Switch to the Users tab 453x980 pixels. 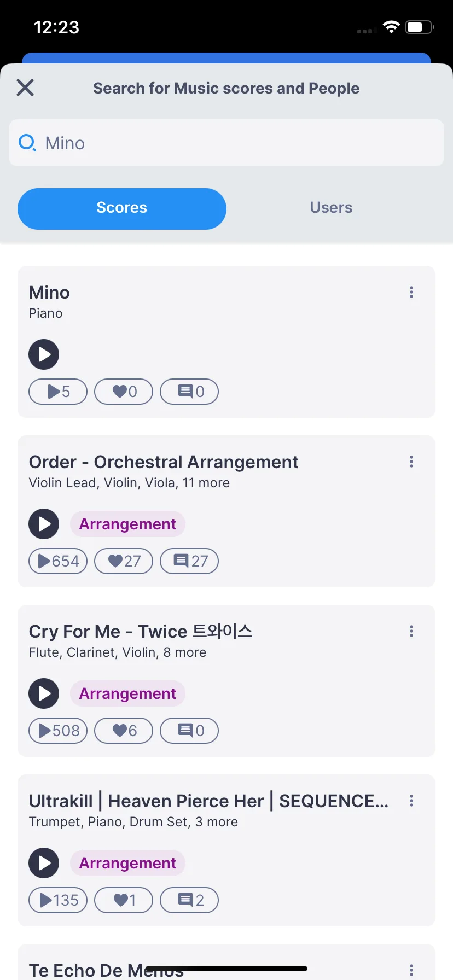[x=331, y=208]
